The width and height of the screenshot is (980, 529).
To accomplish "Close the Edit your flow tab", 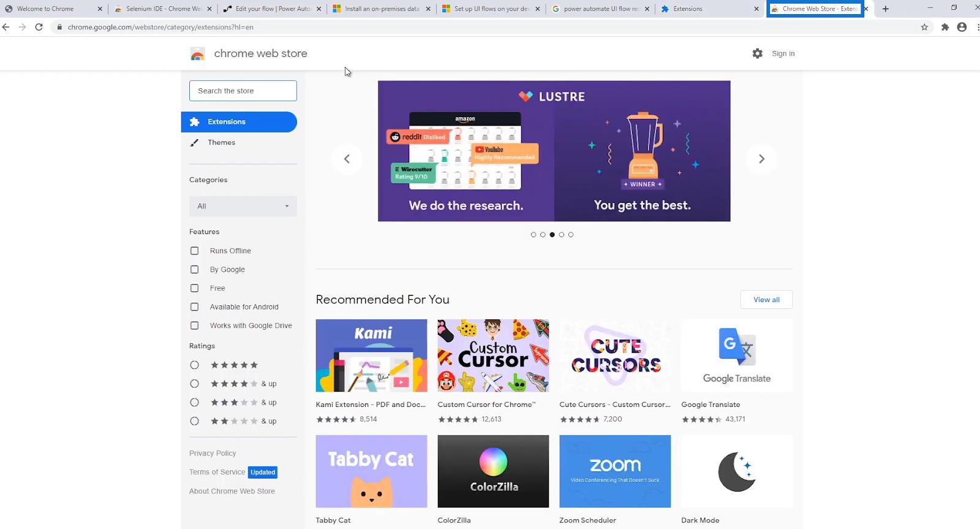I will 318,9.
